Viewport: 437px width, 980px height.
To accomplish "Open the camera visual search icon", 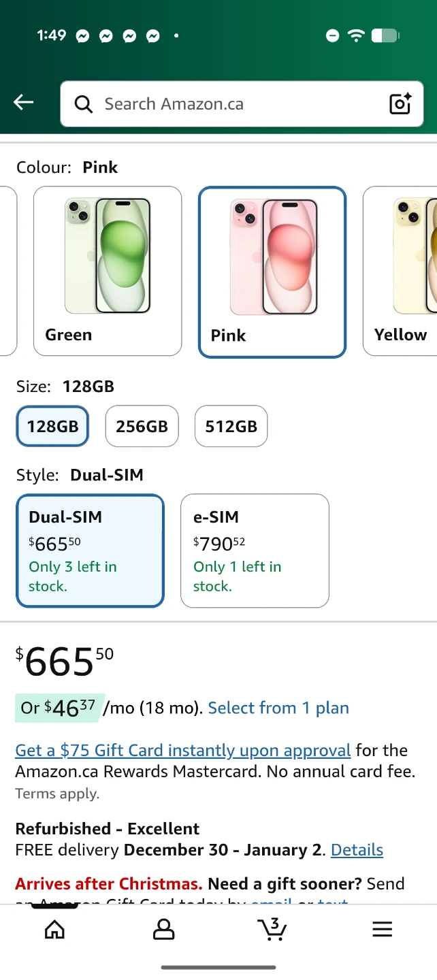I will (400, 103).
